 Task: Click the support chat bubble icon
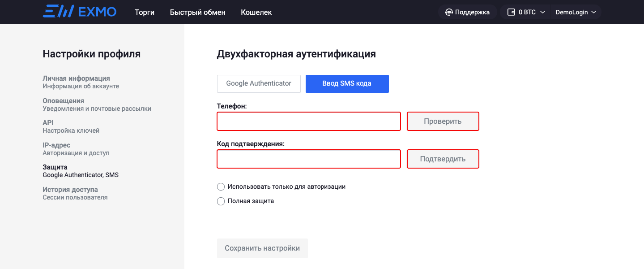point(449,12)
